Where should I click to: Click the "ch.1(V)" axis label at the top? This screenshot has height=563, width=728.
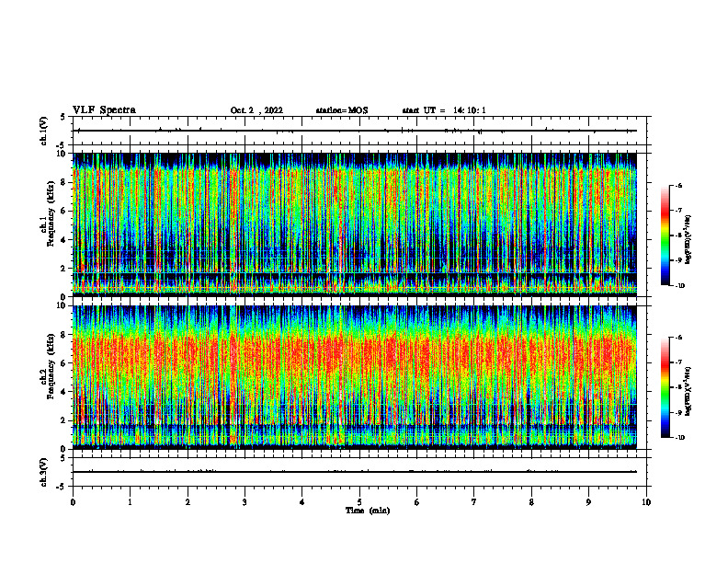tap(43, 131)
